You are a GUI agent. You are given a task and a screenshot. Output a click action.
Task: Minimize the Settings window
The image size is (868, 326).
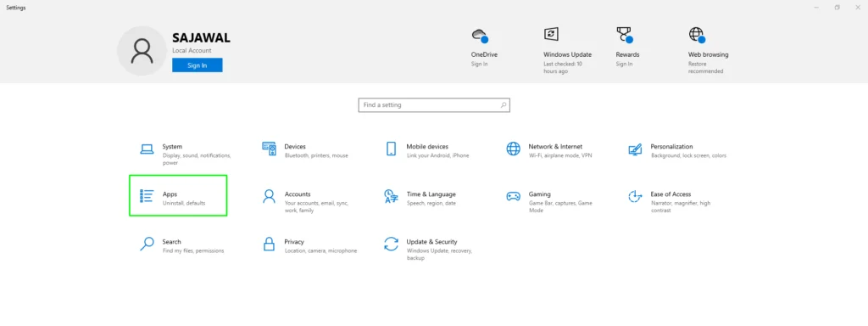point(816,8)
